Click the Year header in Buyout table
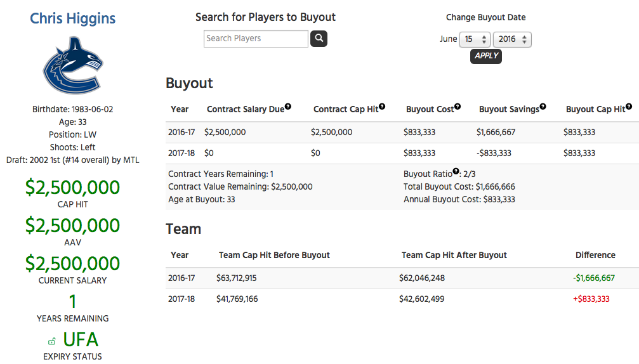This screenshot has width=639, height=364. click(180, 109)
